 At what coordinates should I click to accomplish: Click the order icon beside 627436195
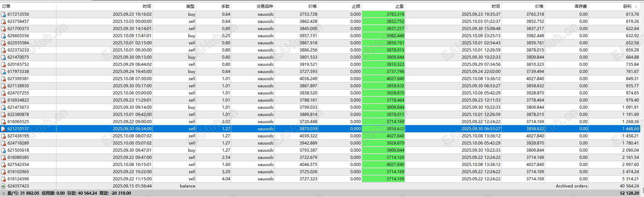pyautogui.click(x=3, y=136)
